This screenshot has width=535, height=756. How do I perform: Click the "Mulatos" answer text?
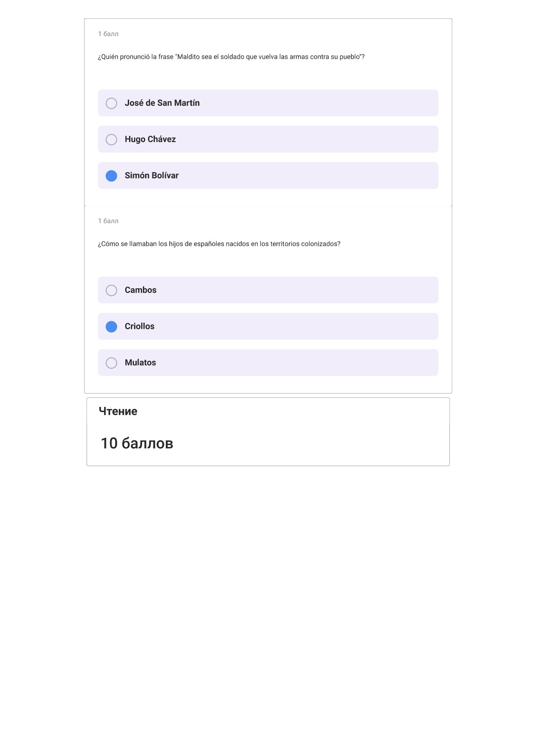pyautogui.click(x=140, y=362)
